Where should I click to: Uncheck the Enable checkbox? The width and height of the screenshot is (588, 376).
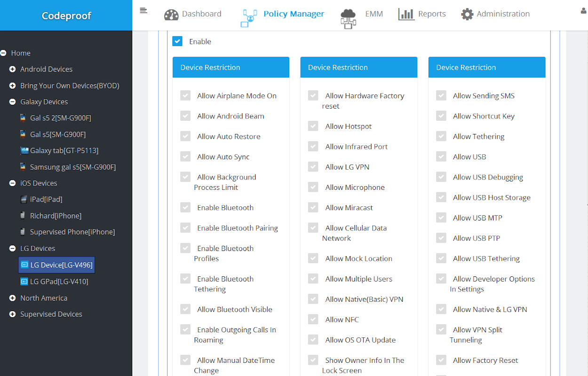pyautogui.click(x=177, y=41)
